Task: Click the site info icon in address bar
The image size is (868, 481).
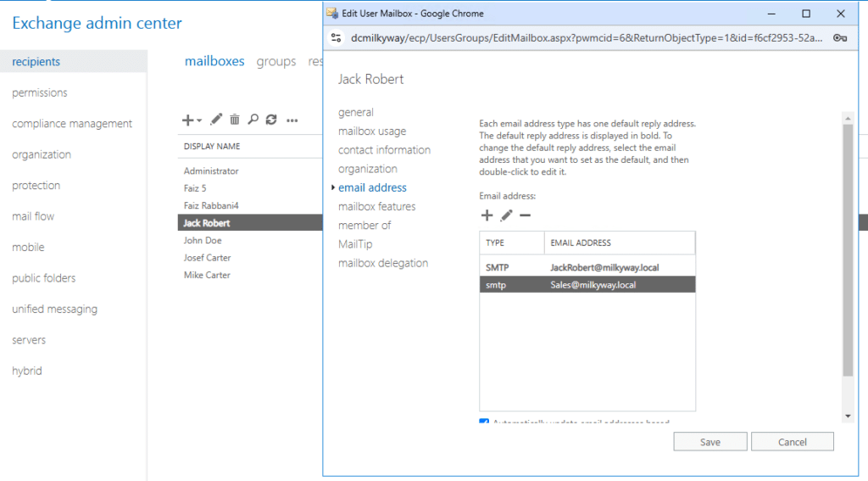Action: 336,37
